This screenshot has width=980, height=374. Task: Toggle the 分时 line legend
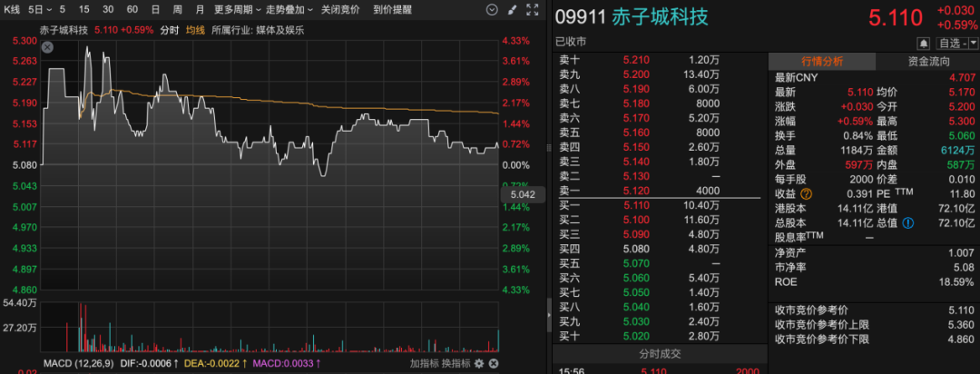[x=170, y=29]
